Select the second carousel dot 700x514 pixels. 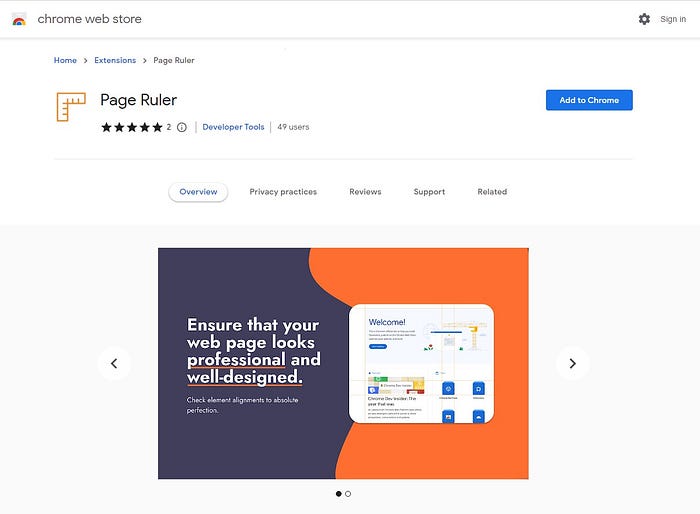click(x=348, y=493)
